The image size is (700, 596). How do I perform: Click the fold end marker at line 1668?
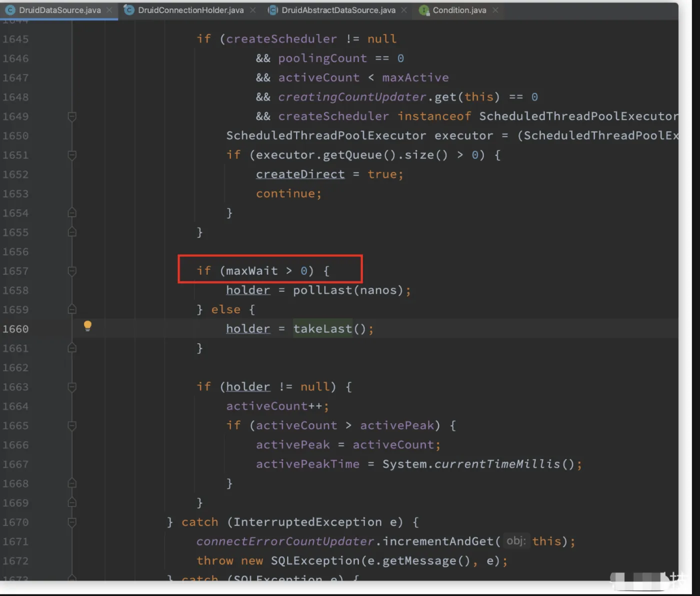click(72, 483)
